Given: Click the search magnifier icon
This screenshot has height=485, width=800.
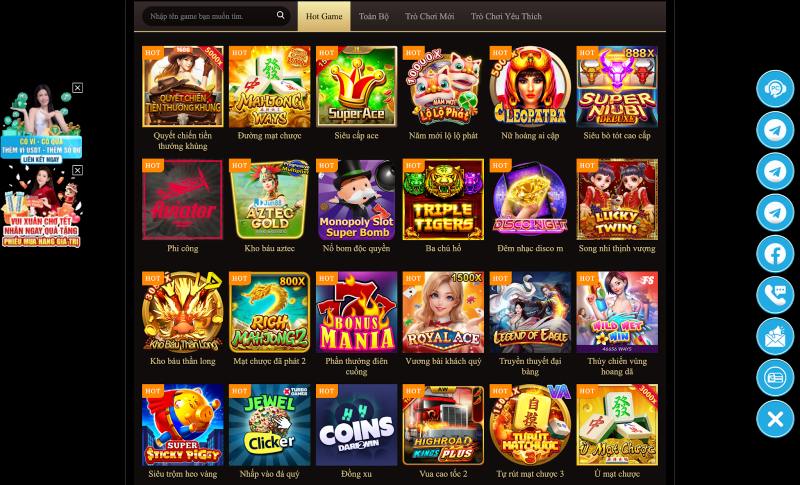Looking at the screenshot, I should [281, 15].
